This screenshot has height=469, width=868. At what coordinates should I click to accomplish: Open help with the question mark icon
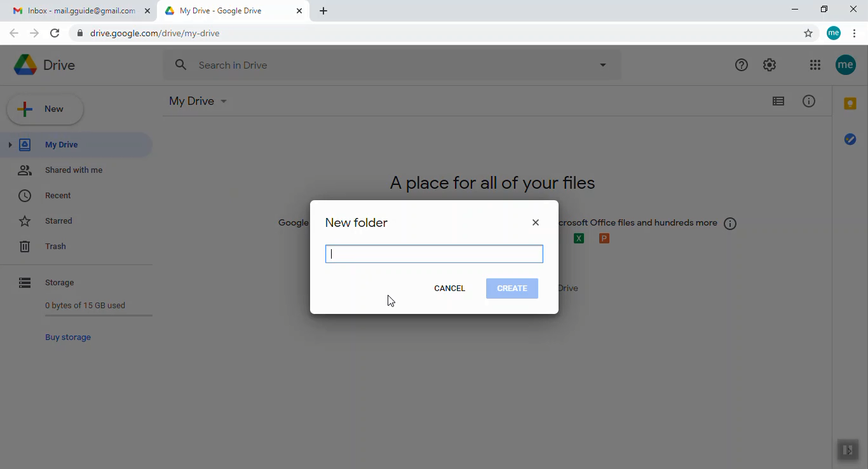tap(741, 64)
